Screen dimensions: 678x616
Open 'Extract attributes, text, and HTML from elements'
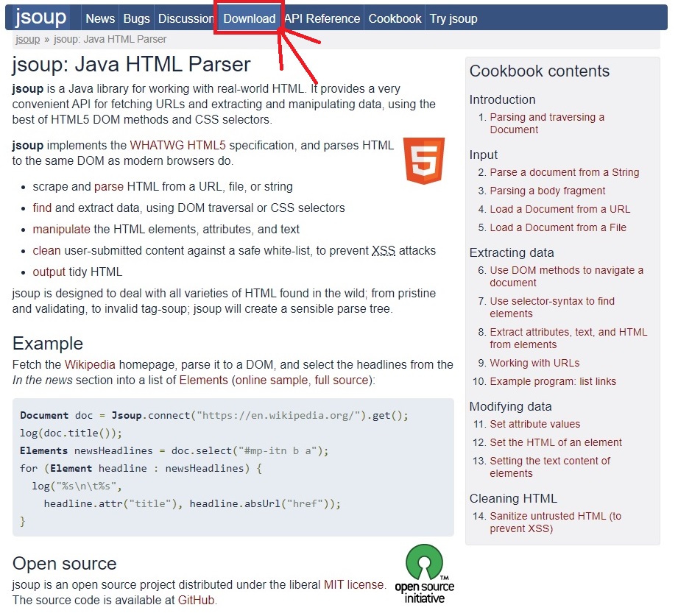[x=568, y=339]
